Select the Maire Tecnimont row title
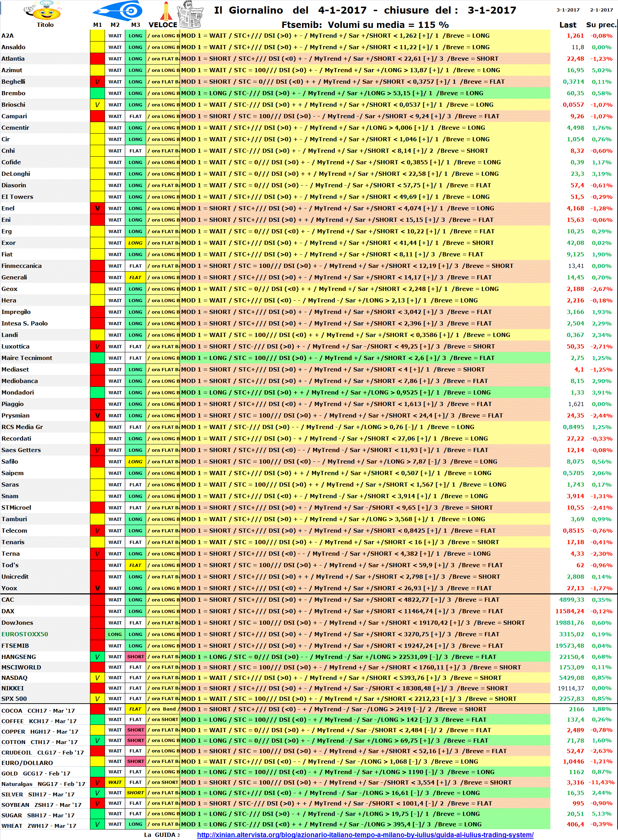The width and height of the screenshot is (618, 840). tap(27, 358)
